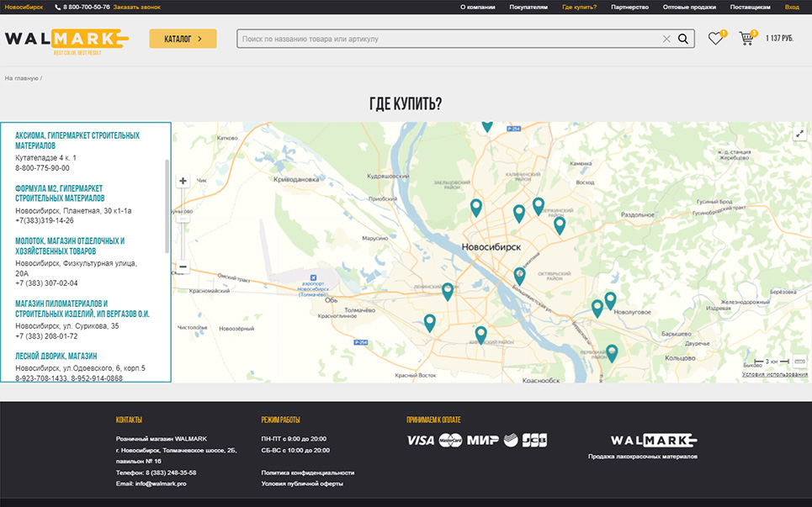Click the store list scrollbar
This screenshot has width=812, height=507.
(x=167, y=206)
